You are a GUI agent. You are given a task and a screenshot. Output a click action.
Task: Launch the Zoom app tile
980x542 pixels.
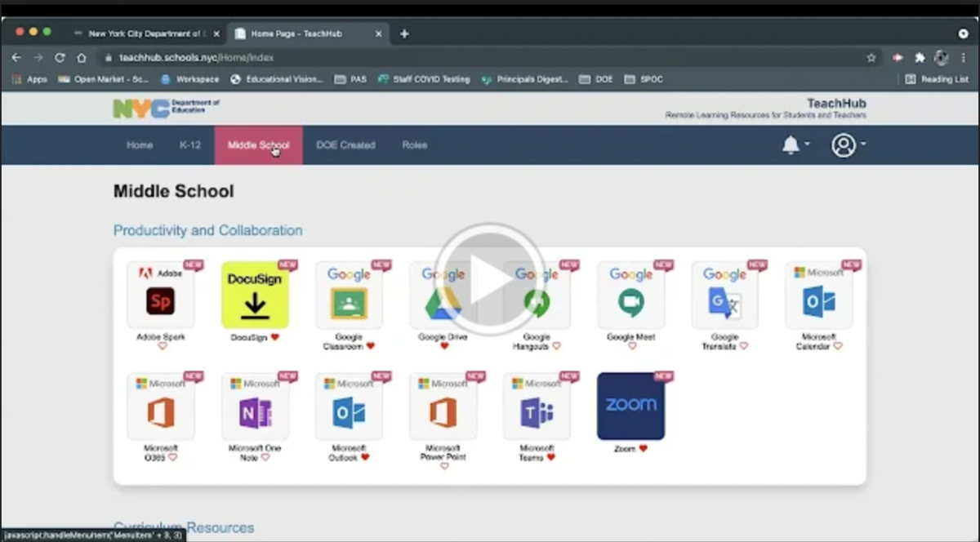(630, 406)
